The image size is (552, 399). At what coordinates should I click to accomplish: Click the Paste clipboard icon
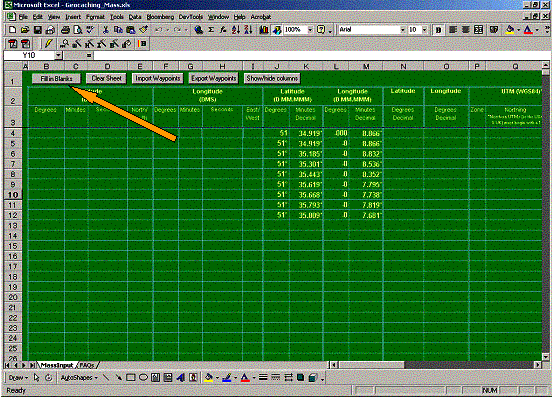pyautogui.click(x=131, y=30)
